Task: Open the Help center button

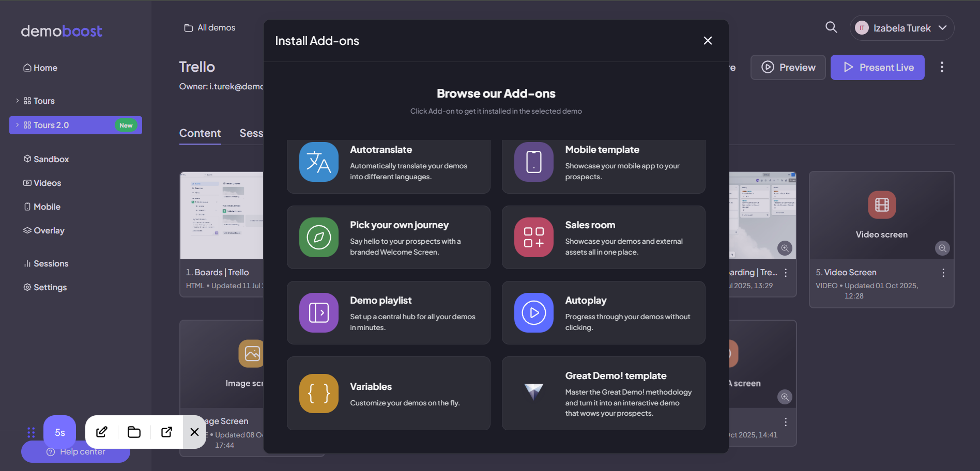Action: [x=75, y=452]
